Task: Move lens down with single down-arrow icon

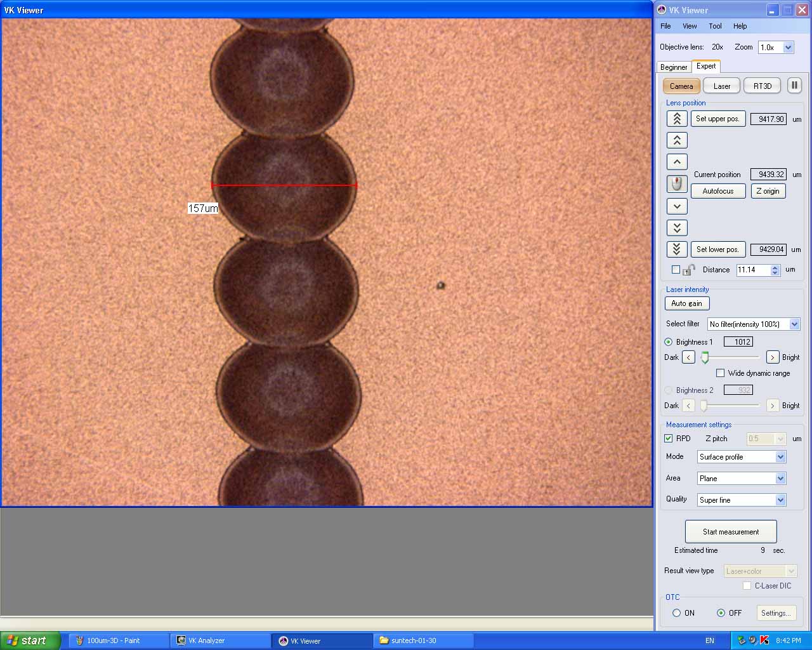Action: click(x=676, y=206)
